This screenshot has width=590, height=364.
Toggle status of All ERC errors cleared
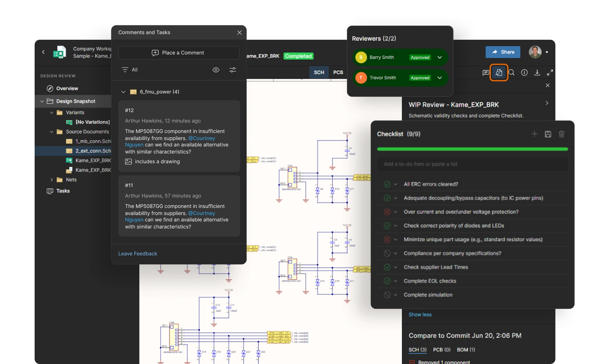387,184
